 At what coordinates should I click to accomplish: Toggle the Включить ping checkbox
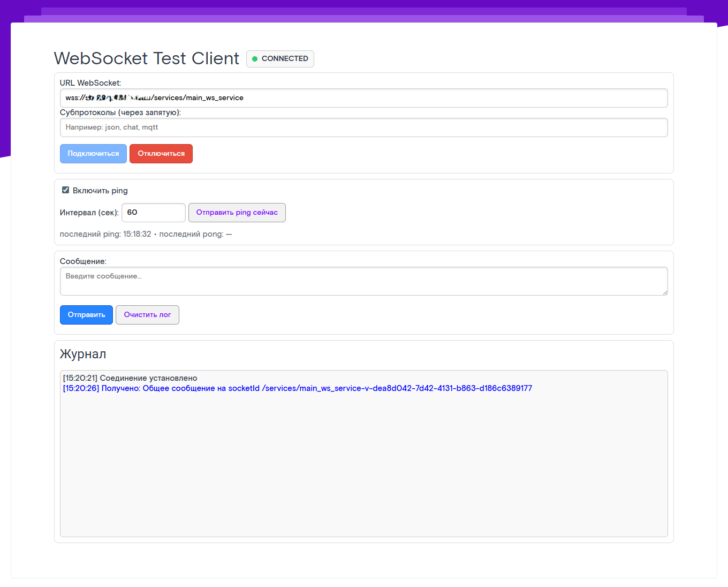pos(66,190)
